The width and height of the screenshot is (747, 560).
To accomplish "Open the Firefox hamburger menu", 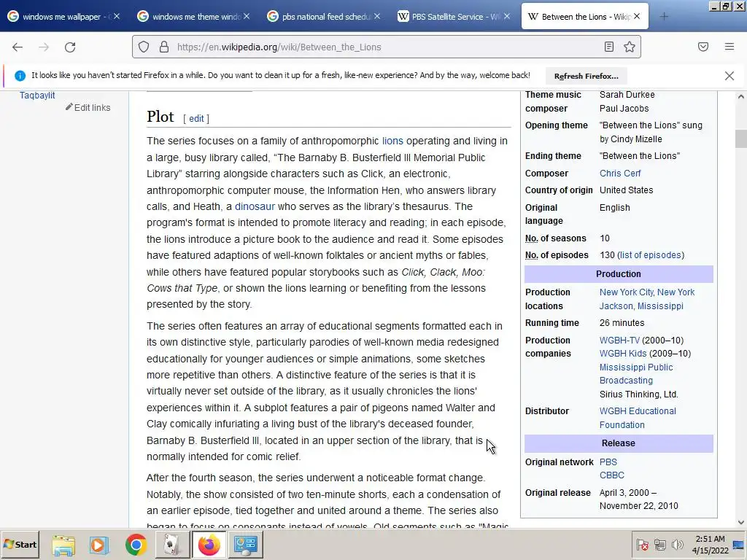I will 729,47.
